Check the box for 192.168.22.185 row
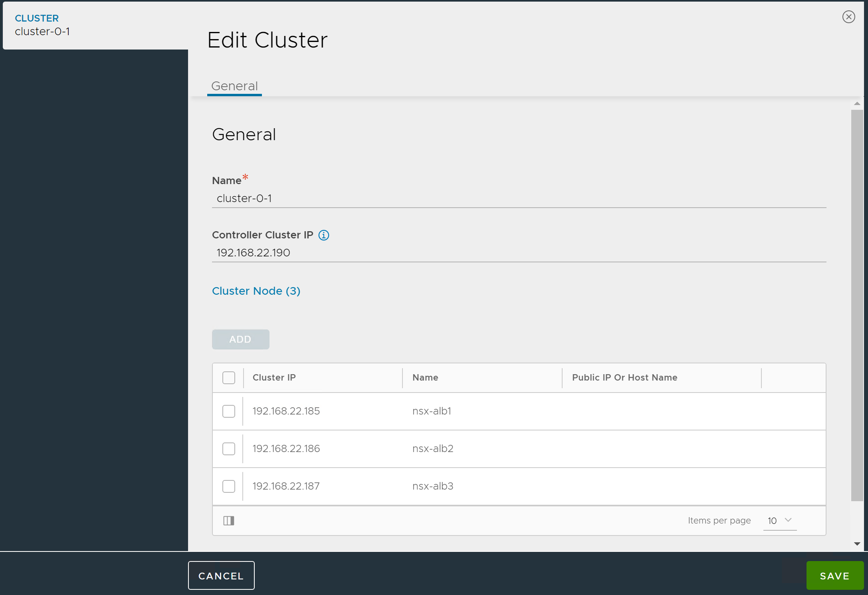868x595 pixels. [229, 411]
